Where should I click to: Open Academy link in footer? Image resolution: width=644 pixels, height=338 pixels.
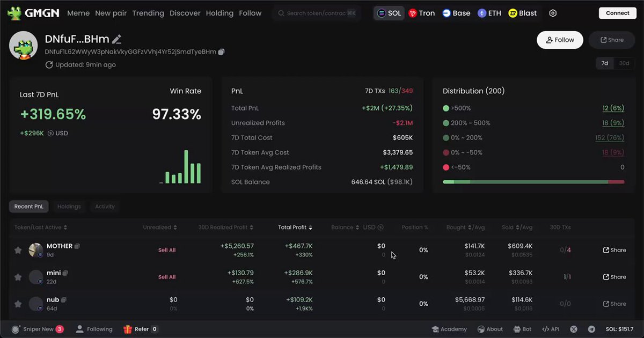coord(449,329)
